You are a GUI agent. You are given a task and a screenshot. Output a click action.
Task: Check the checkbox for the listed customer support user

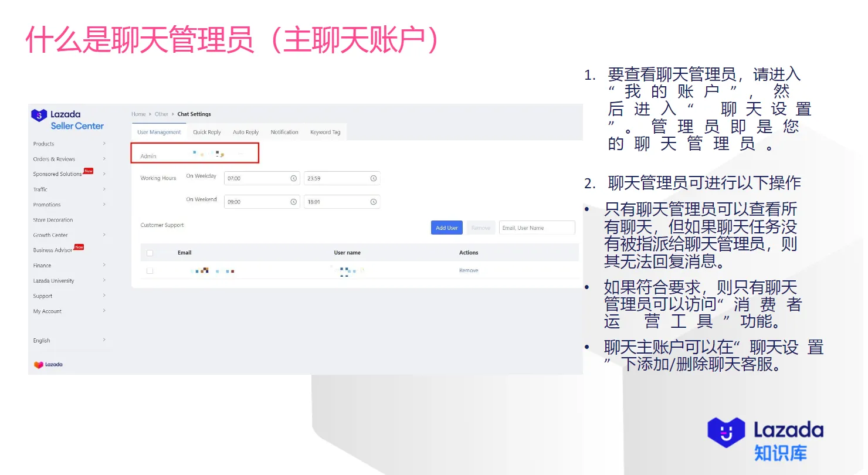tap(150, 270)
